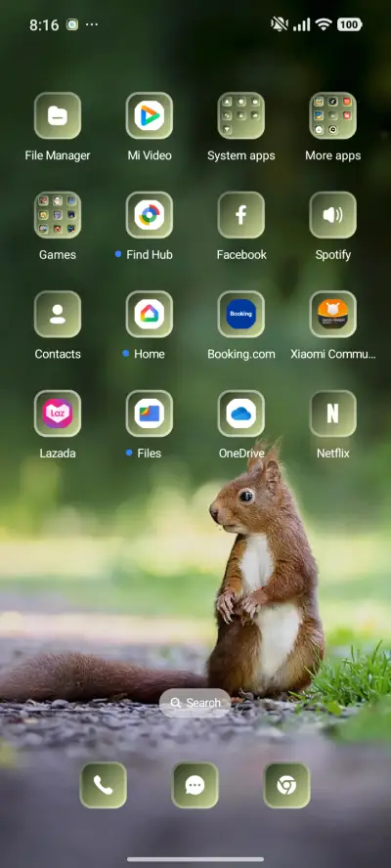
Task: Tap the "Mi Video" label text
Action: (x=150, y=155)
